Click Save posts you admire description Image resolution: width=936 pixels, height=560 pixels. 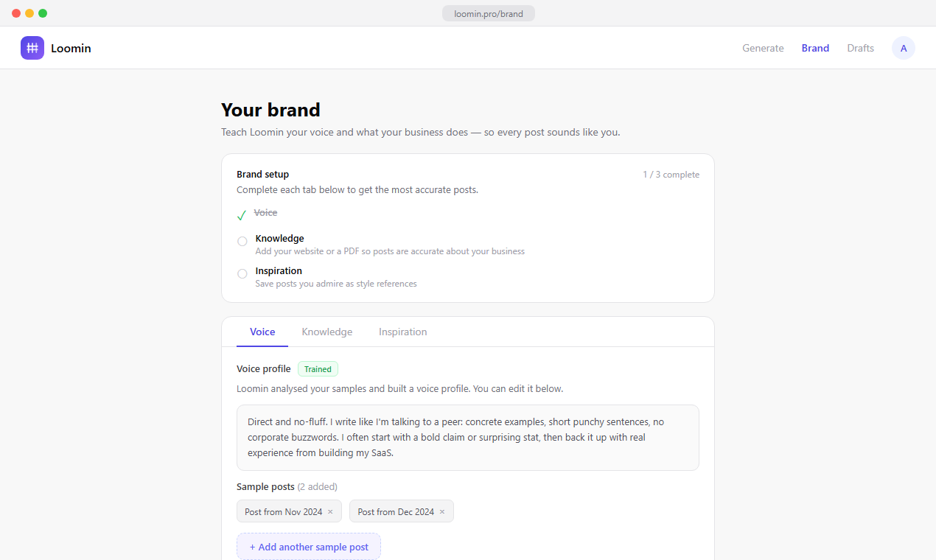[336, 284]
